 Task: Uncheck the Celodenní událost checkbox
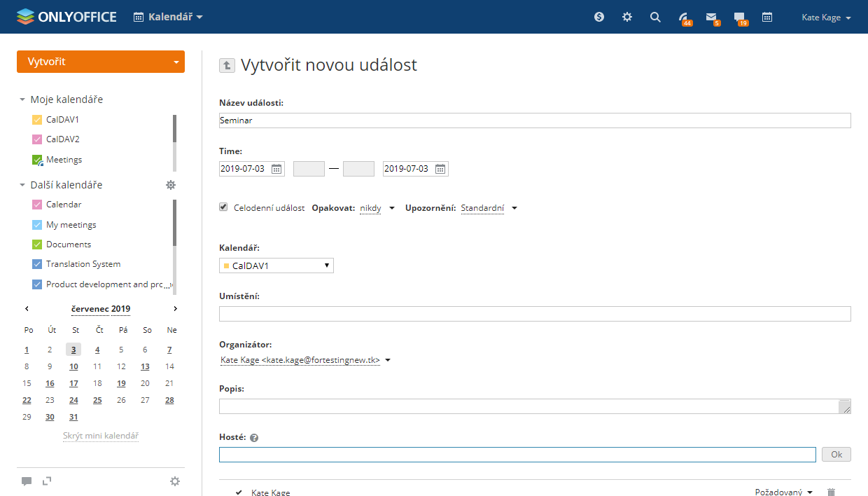tap(223, 207)
